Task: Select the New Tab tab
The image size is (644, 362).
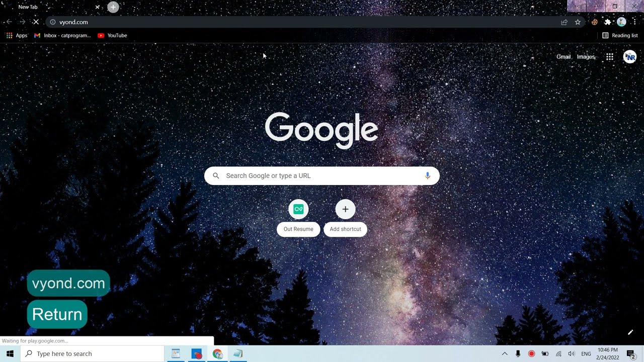Action: (52, 7)
